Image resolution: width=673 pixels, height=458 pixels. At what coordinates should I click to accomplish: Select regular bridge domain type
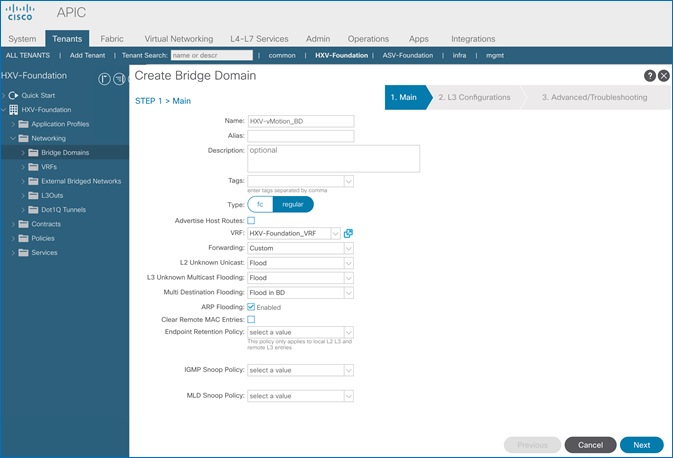pos(293,204)
